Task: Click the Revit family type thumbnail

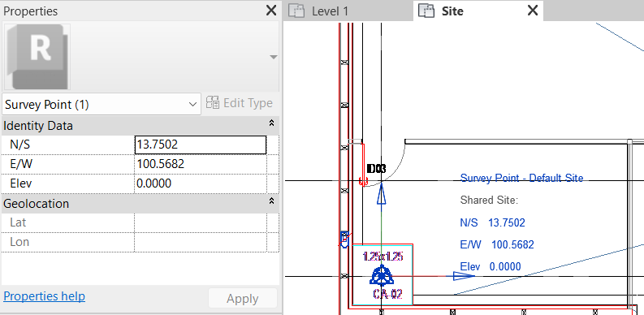Action: 37,57
